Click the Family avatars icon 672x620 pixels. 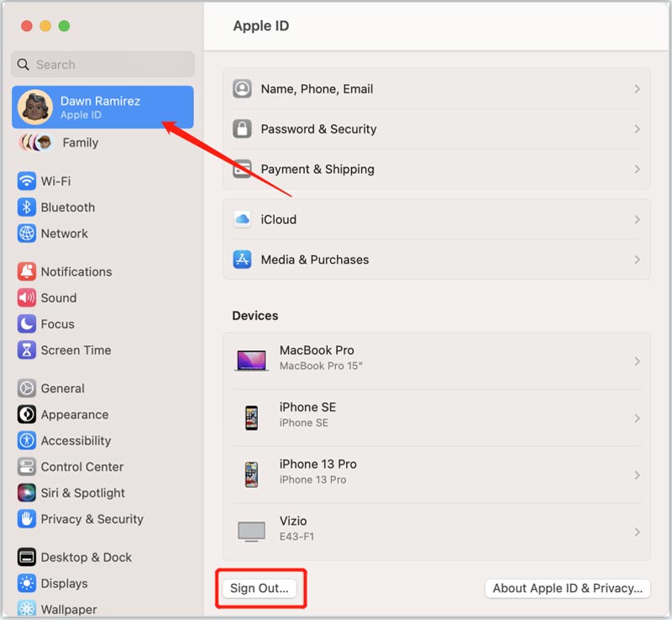pyautogui.click(x=36, y=142)
